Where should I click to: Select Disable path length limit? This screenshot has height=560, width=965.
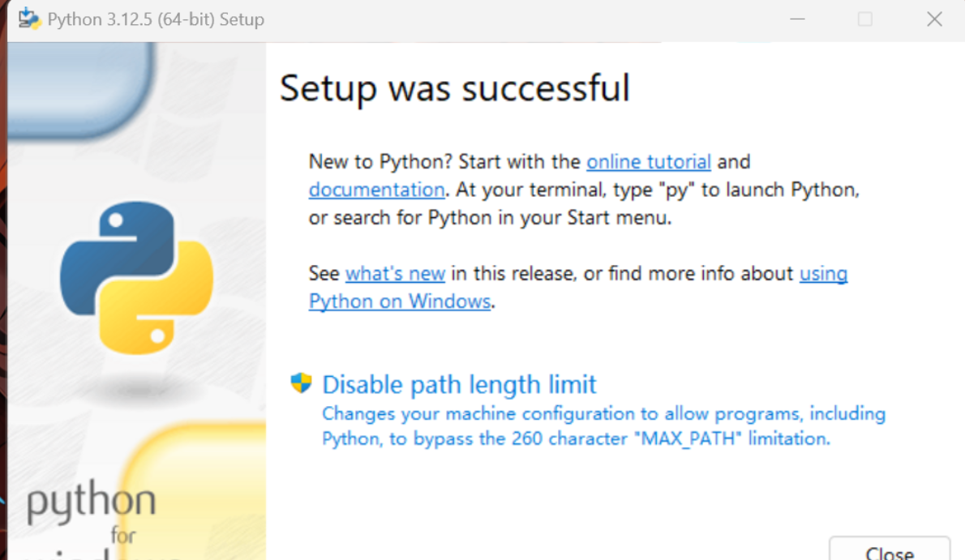(x=459, y=384)
